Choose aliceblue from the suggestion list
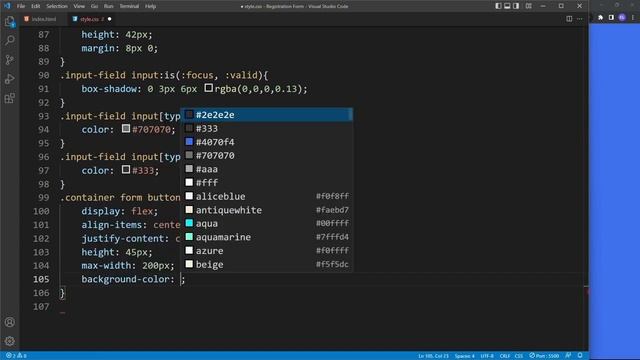The image size is (640, 360). point(267,196)
